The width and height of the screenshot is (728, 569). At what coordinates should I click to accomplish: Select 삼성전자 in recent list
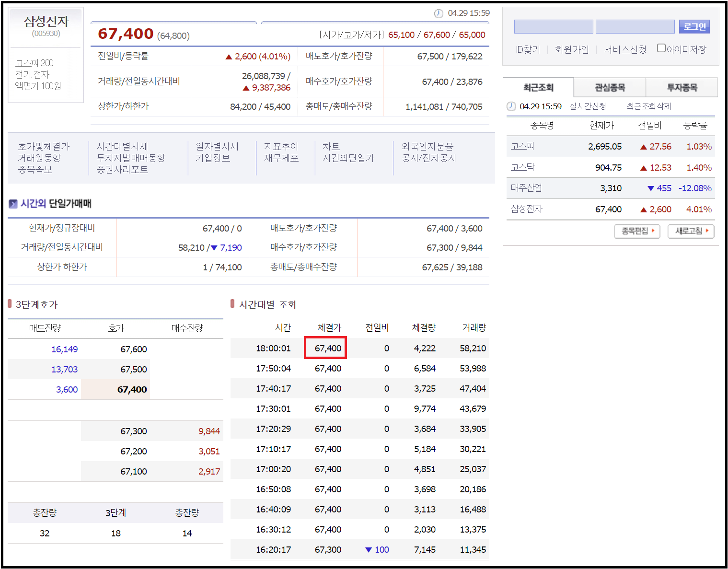[526, 209]
